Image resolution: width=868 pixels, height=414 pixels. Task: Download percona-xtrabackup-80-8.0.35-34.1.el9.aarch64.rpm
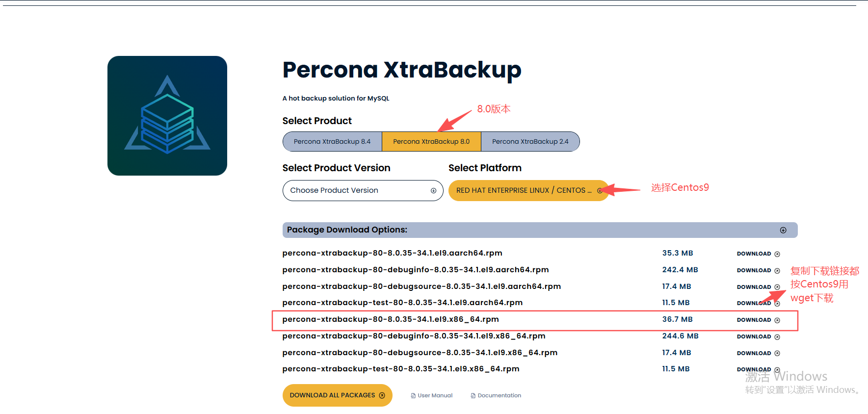click(x=758, y=254)
